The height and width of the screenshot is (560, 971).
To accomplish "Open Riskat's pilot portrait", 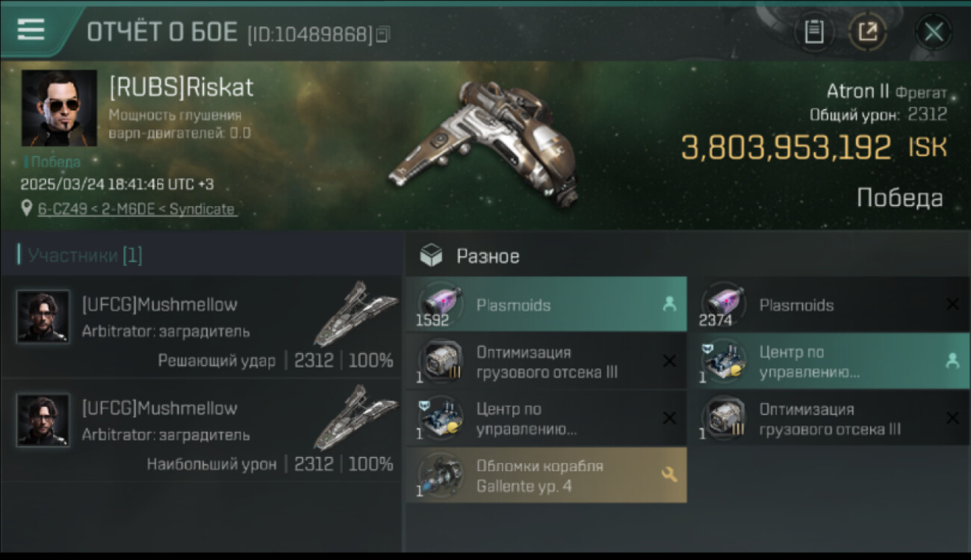I will point(59,108).
